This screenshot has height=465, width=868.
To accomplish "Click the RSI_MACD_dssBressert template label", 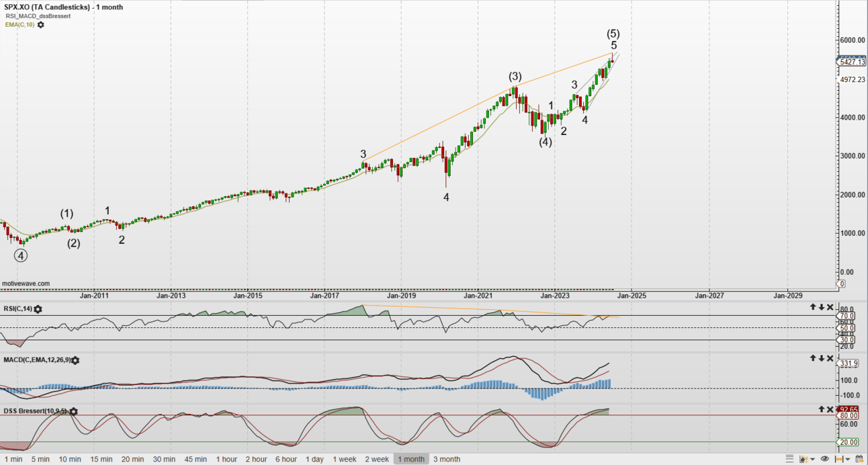I will [x=38, y=16].
